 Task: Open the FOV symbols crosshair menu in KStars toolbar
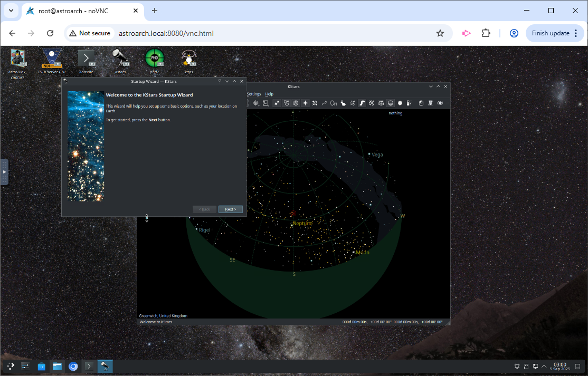pos(256,103)
